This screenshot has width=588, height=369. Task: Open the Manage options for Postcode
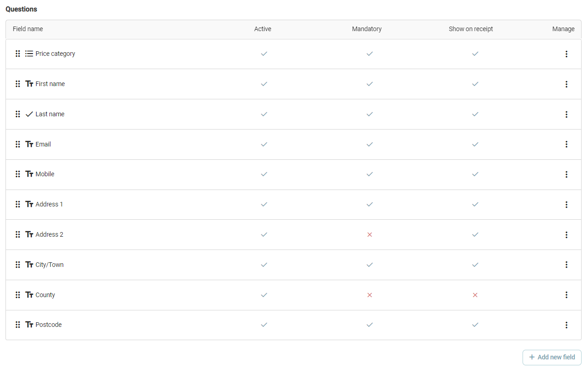coord(566,325)
